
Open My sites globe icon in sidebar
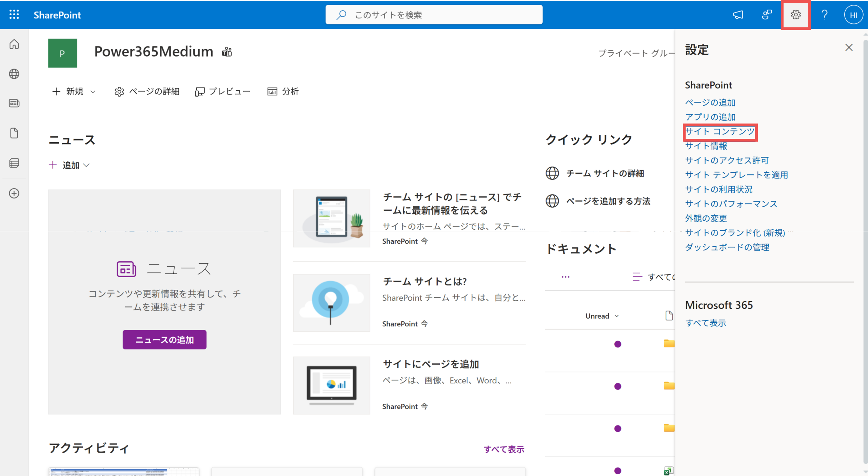point(14,74)
